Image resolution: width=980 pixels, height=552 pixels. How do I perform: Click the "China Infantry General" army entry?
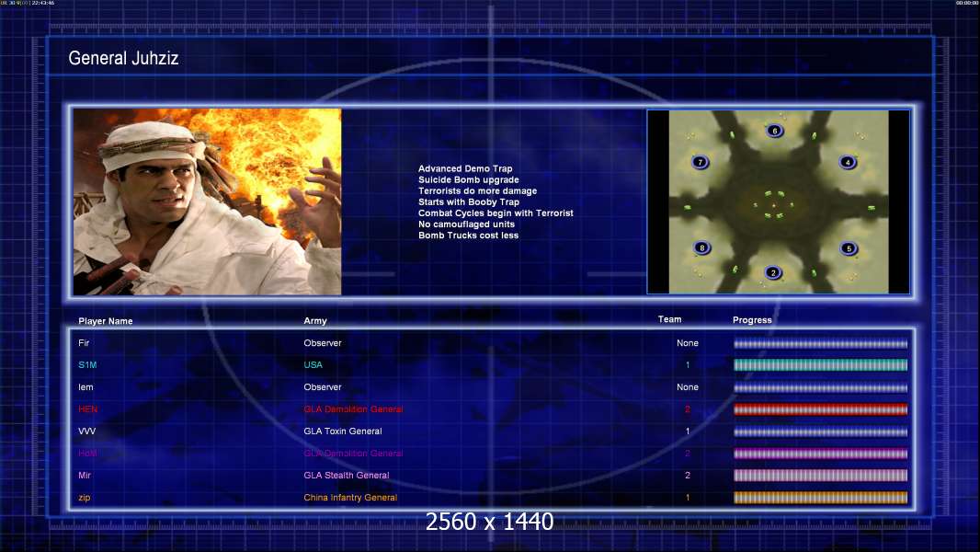pos(350,498)
